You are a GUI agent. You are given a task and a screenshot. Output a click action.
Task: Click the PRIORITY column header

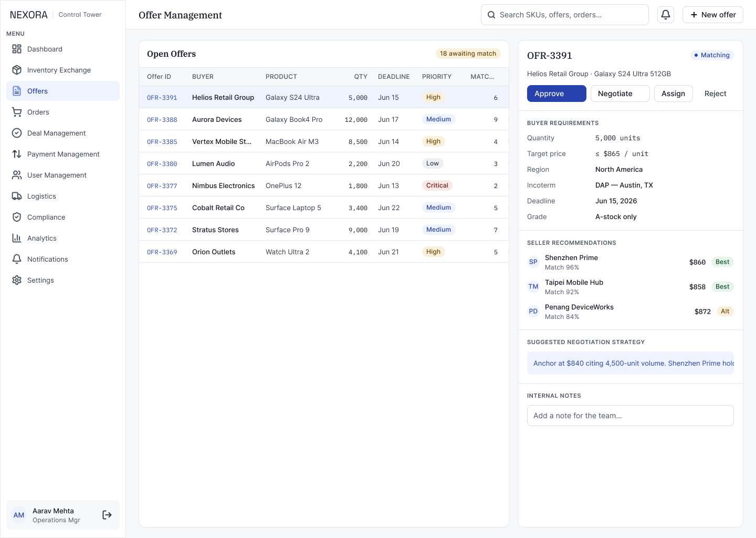pos(437,77)
